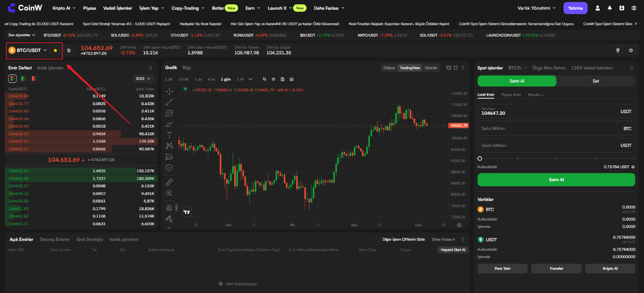Select the Derinlik chart view
Image resolution: width=644 pixels, height=293 pixels.
click(x=431, y=68)
